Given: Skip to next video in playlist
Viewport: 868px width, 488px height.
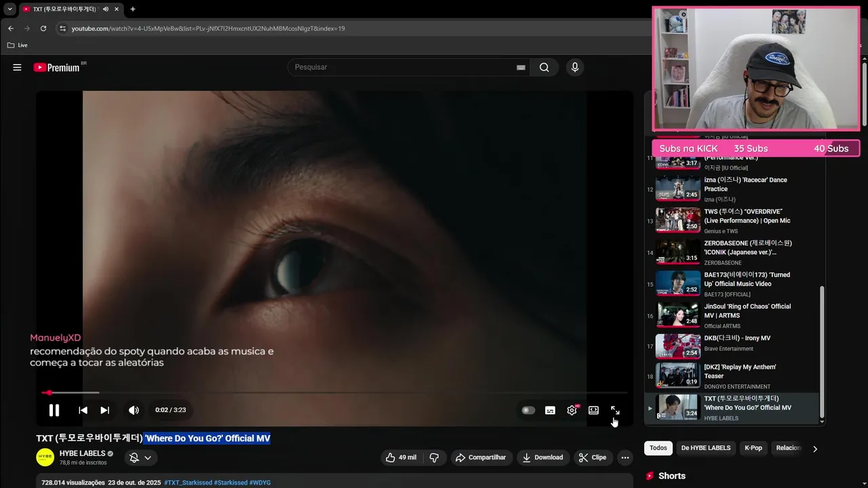Looking at the screenshot, I should click(104, 410).
